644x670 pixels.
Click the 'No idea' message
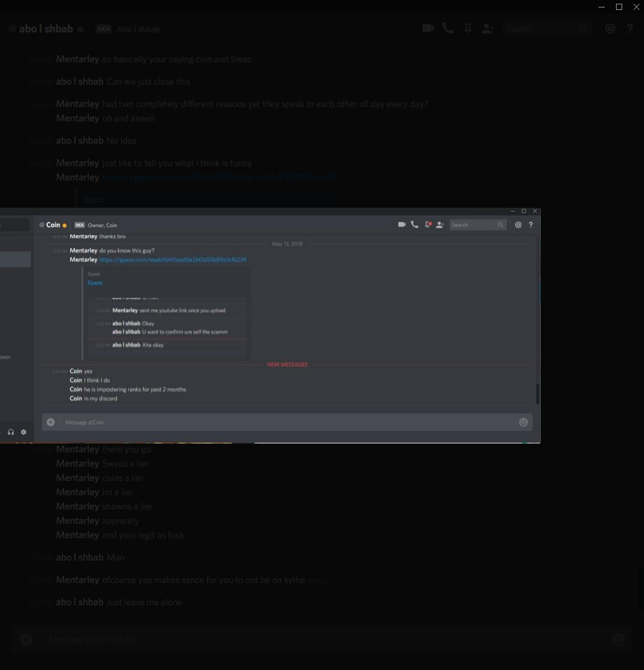click(x=121, y=141)
